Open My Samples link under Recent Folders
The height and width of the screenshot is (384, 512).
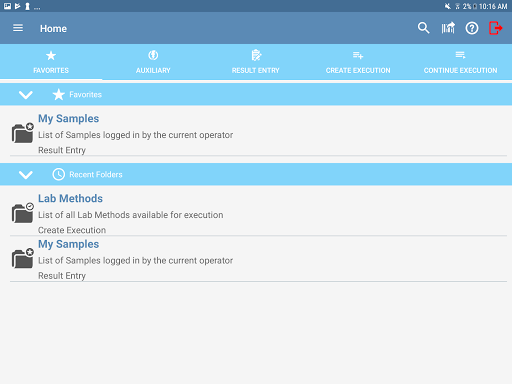click(68, 244)
